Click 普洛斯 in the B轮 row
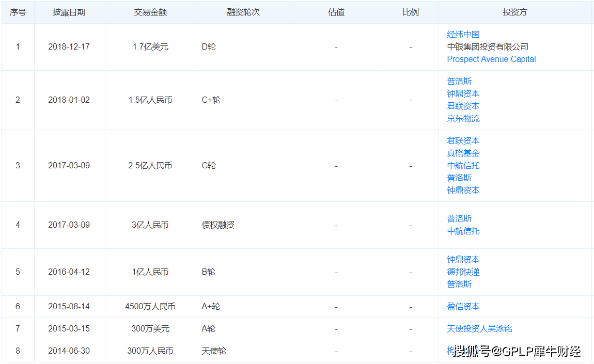This screenshot has height=364, width=594. (x=459, y=284)
